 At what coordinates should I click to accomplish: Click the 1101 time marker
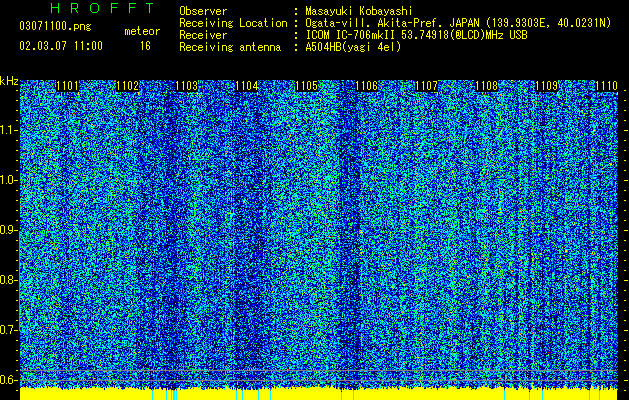67,86
